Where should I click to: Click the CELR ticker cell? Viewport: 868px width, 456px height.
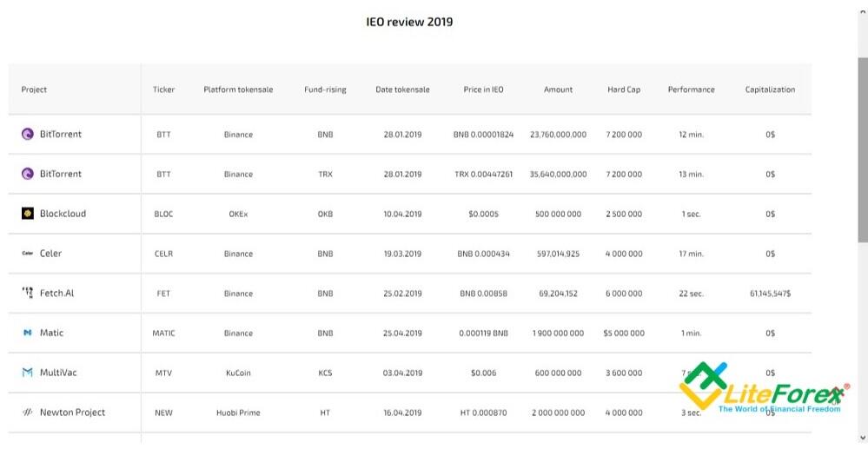click(x=163, y=254)
